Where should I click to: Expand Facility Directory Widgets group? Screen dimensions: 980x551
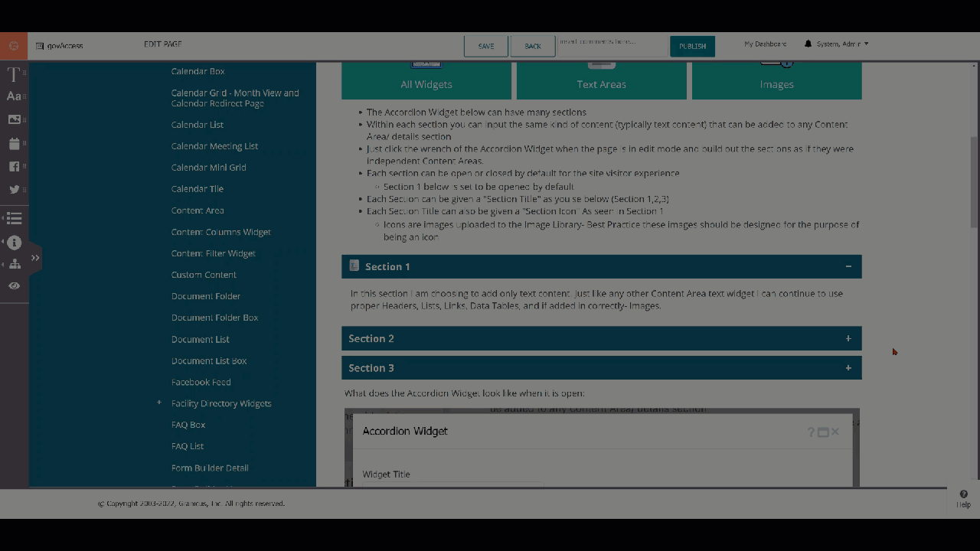159,403
